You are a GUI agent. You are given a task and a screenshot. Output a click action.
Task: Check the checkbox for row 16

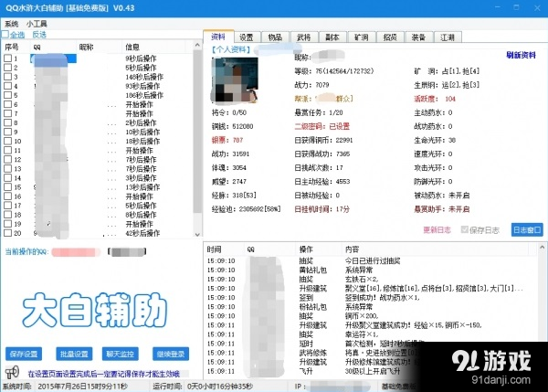coord(7,196)
